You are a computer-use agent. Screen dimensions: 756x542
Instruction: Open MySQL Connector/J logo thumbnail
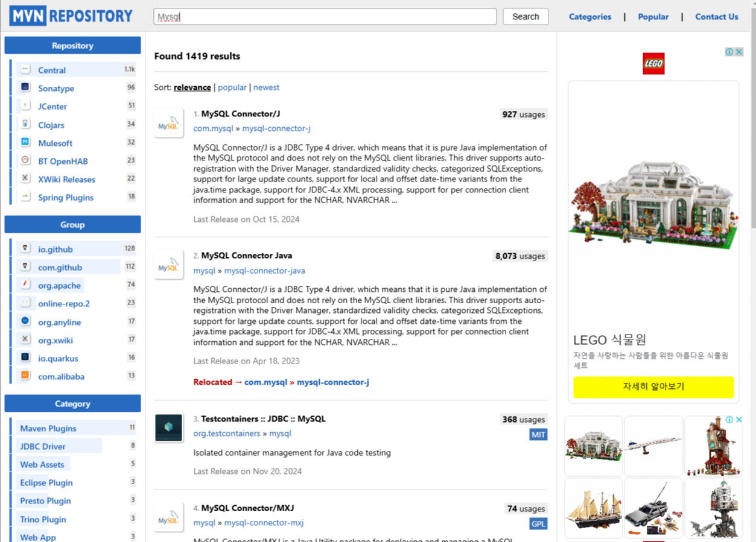click(x=169, y=123)
